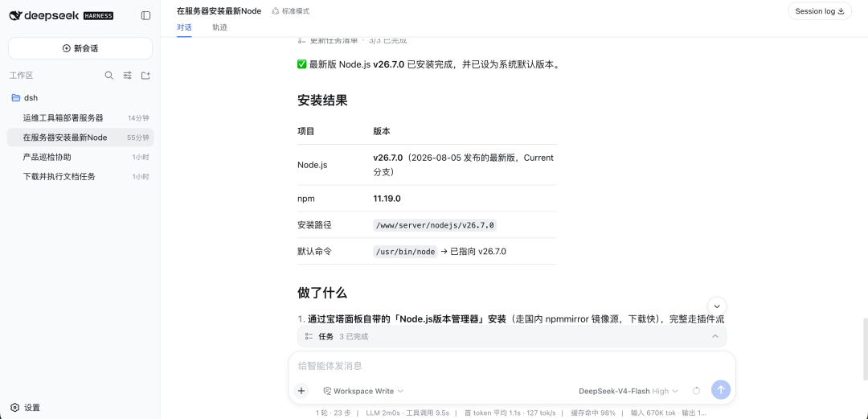Search the workspace with the magnifier icon
The width and height of the screenshot is (868, 419).
[x=109, y=76]
